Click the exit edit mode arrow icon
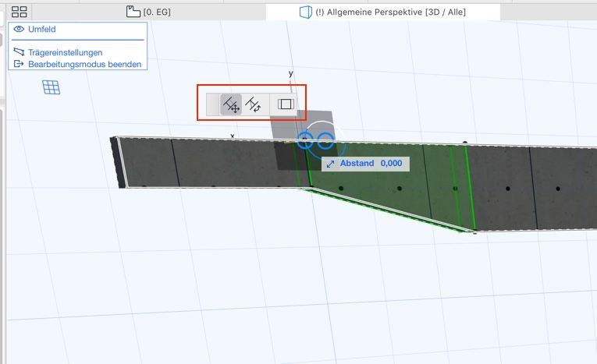597x364 pixels. pyautogui.click(x=19, y=64)
